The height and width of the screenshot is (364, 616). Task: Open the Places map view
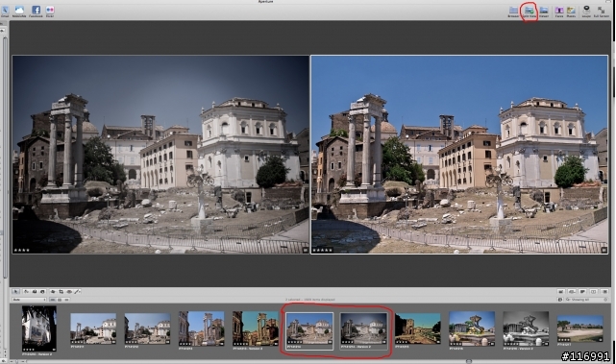571,11
